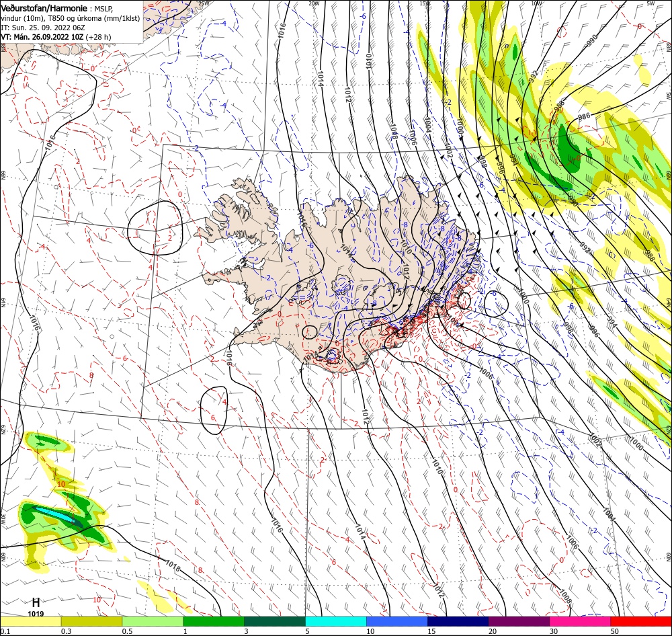The image size is (672, 636).
Task: Click the yellow 0.1 mm legend color
Action: click(x=31, y=621)
